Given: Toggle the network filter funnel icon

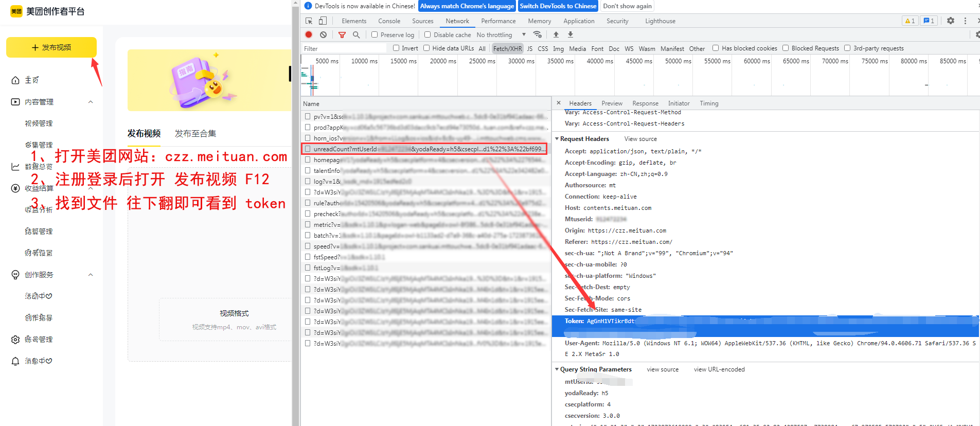Looking at the screenshot, I should click(342, 34).
